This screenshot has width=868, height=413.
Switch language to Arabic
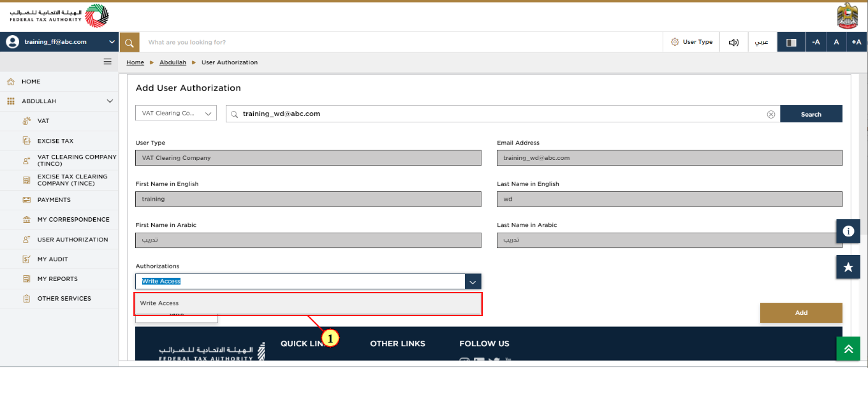(761, 43)
